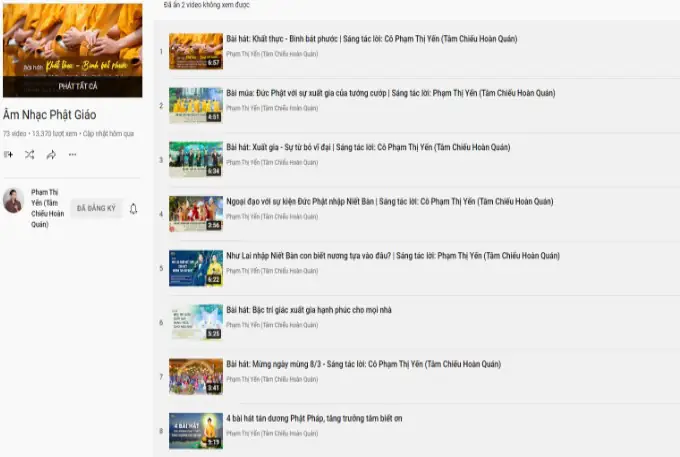
Task: Click the save playlist icon
Action: (8, 155)
